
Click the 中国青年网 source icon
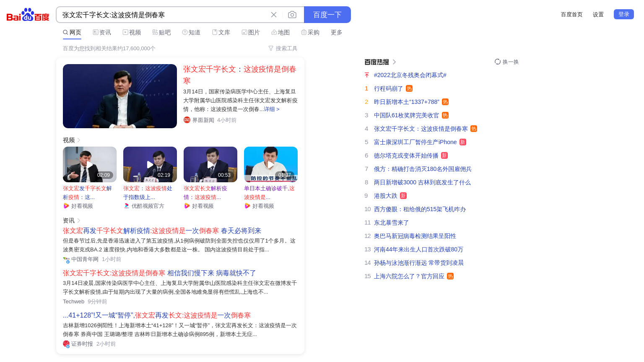(x=66, y=259)
